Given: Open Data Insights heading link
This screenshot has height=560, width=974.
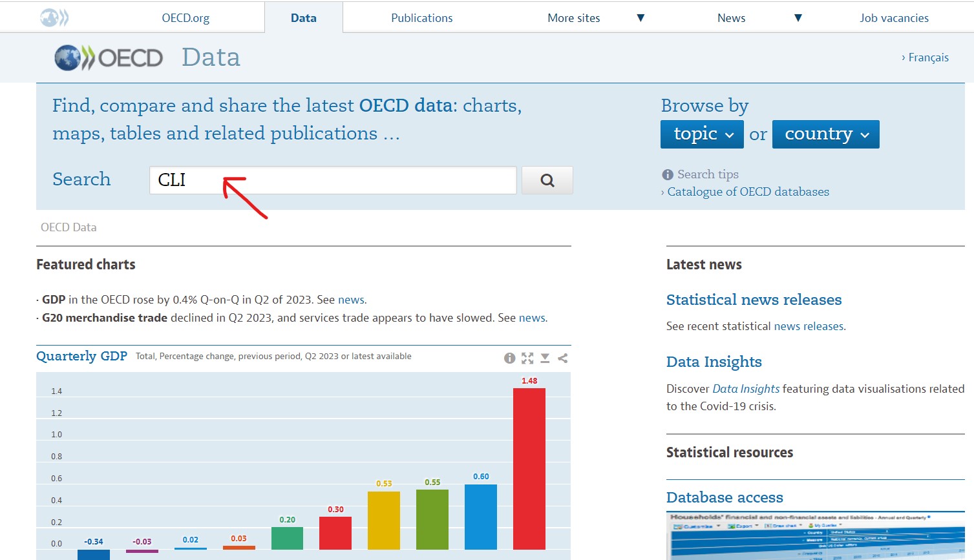Looking at the screenshot, I should pyautogui.click(x=714, y=362).
